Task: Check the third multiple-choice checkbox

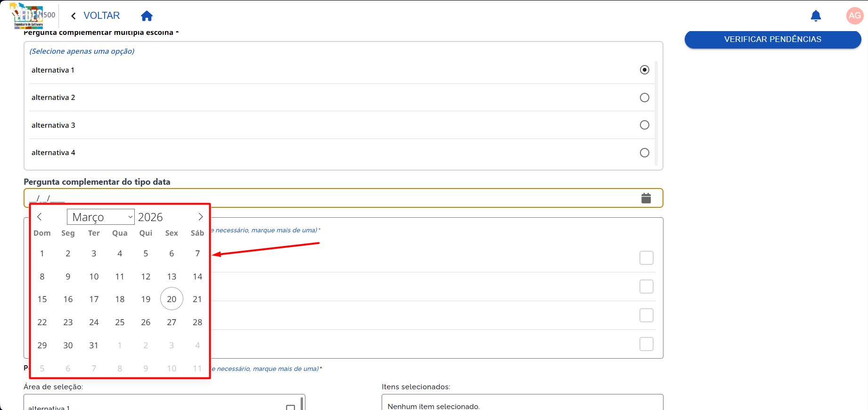Action: pos(647,315)
